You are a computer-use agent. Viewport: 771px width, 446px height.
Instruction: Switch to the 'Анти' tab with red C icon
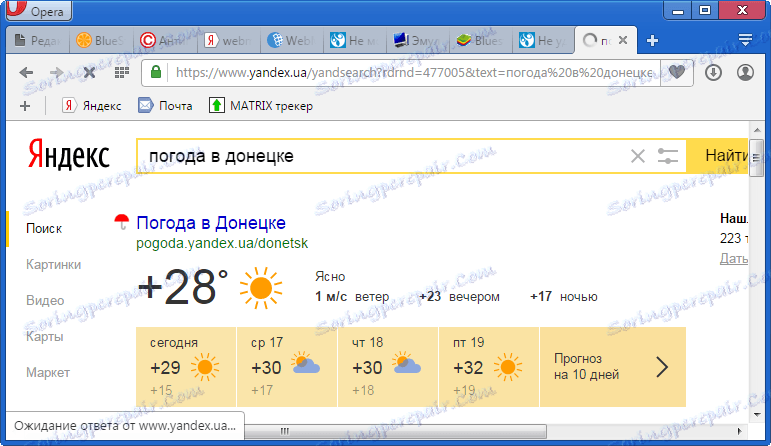pos(164,41)
